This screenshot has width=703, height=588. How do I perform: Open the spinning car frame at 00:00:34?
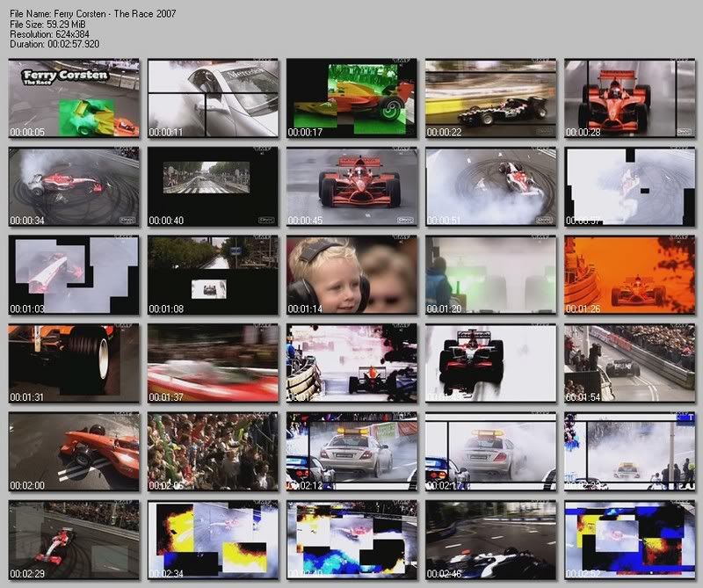(x=74, y=186)
